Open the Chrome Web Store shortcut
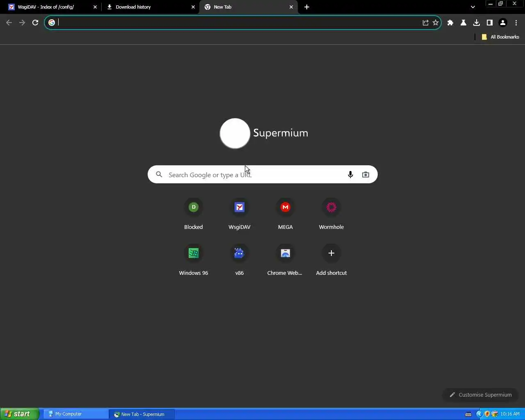 285,260
